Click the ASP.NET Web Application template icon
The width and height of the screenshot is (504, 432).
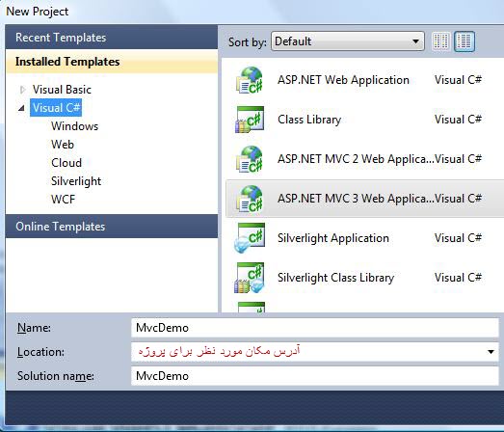(250, 80)
